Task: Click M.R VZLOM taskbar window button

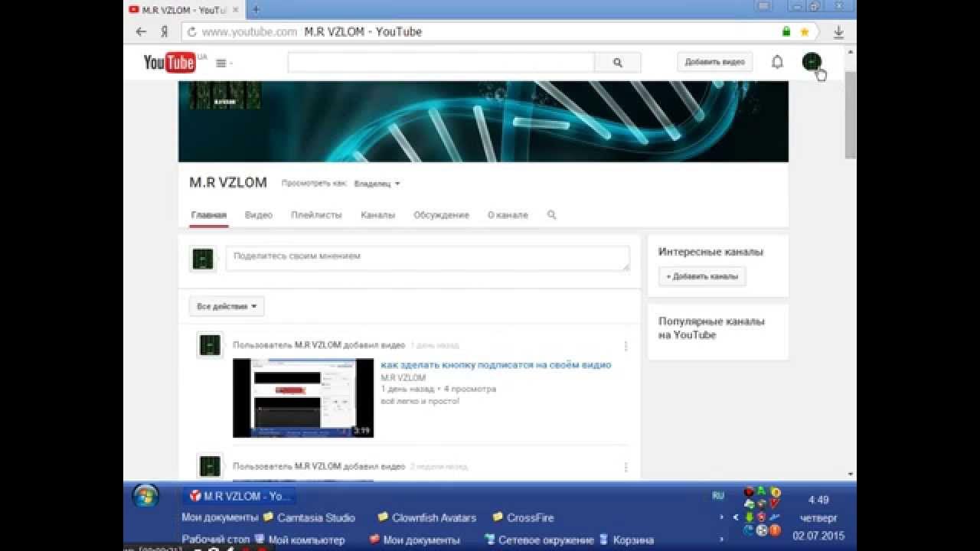Action: [239, 496]
